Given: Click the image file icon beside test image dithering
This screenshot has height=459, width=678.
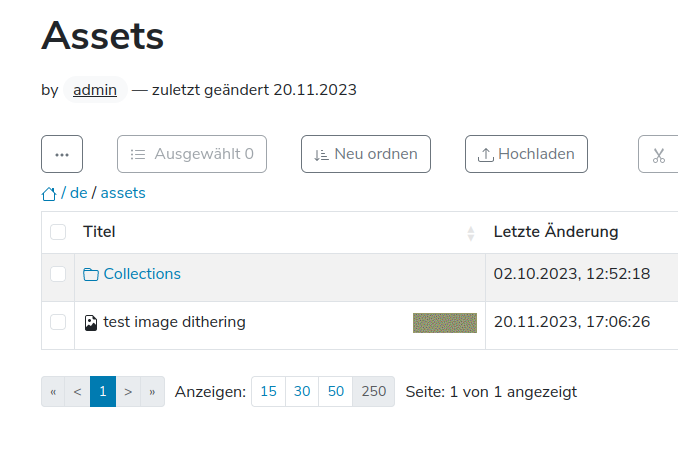Looking at the screenshot, I should 91,323.
